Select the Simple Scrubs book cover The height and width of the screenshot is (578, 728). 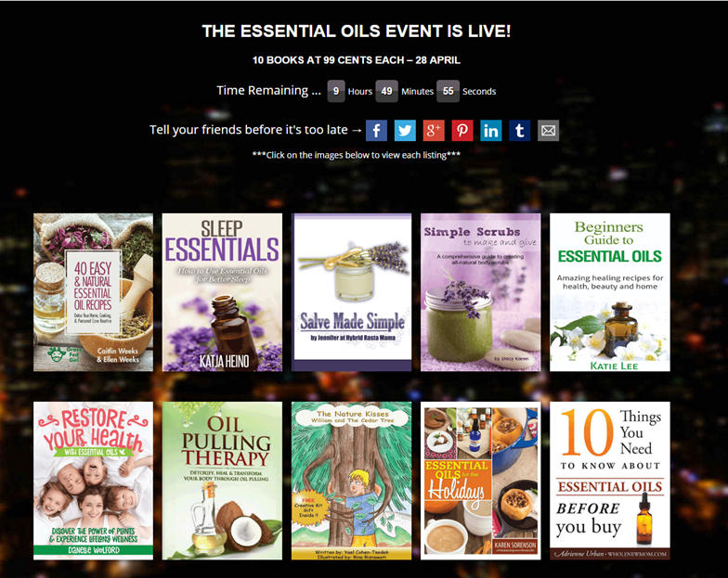(x=481, y=292)
